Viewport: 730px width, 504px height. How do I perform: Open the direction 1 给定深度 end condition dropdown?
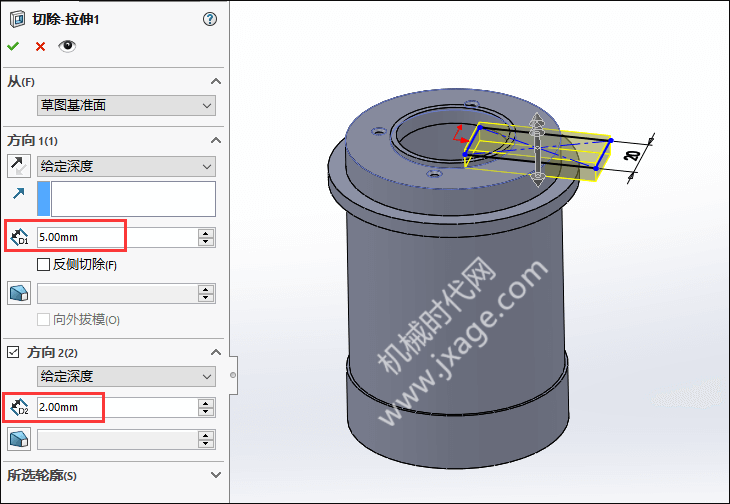click(x=126, y=166)
